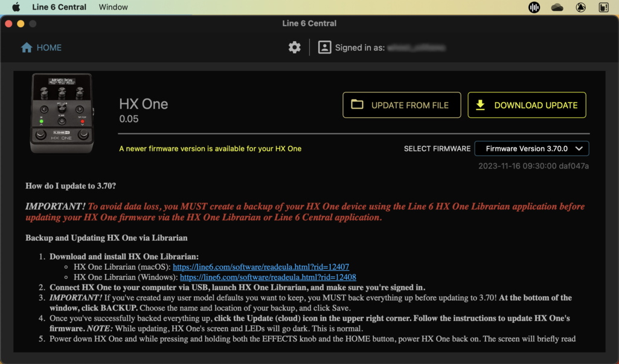Image resolution: width=619 pixels, height=364 pixels.
Task: Open the cloud storage icon in the menu bar
Action: (x=557, y=7)
